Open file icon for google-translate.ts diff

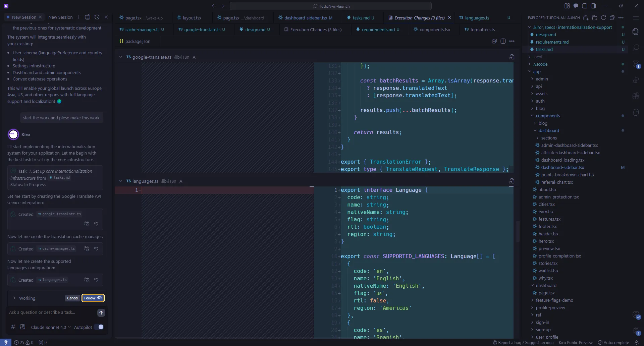(x=512, y=57)
